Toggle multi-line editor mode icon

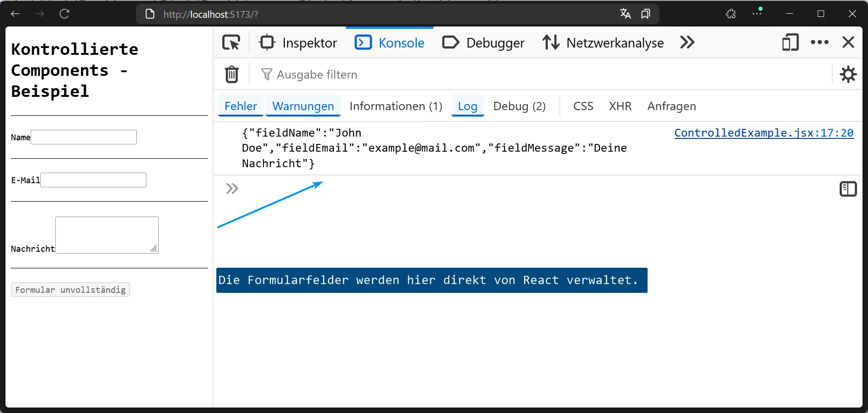[848, 189]
